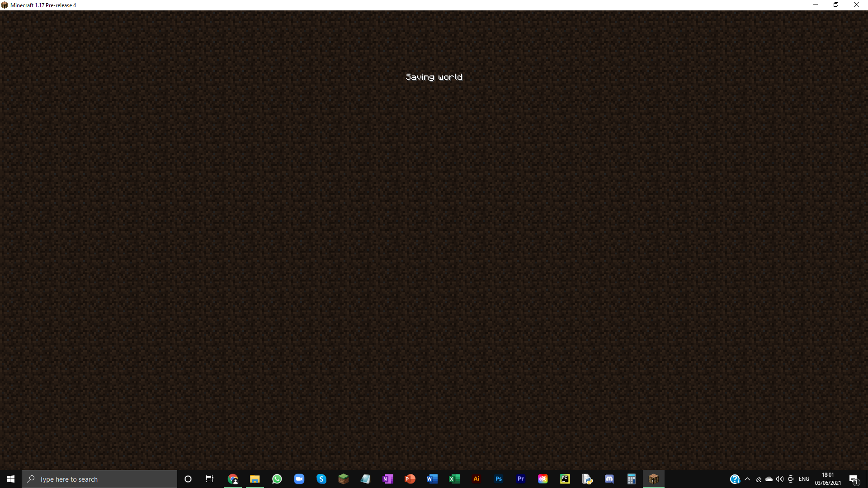This screenshot has height=488, width=868.
Task: Click the Windows Start button
Action: pos(11,479)
